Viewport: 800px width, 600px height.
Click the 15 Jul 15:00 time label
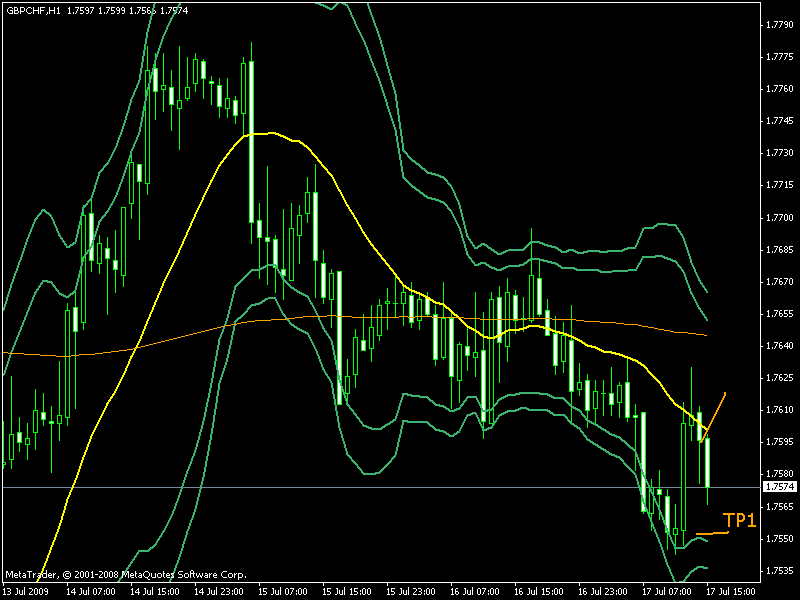[x=347, y=592]
